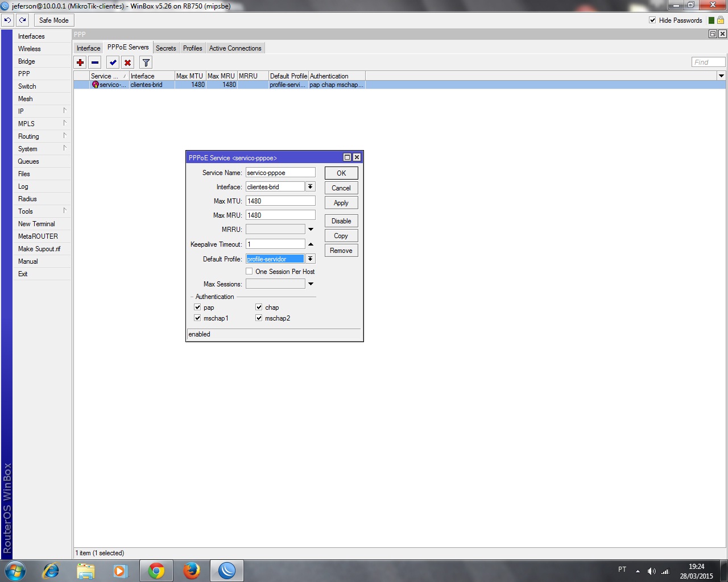
Task: Click the blue minus remove button
Action: coord(95,63)
